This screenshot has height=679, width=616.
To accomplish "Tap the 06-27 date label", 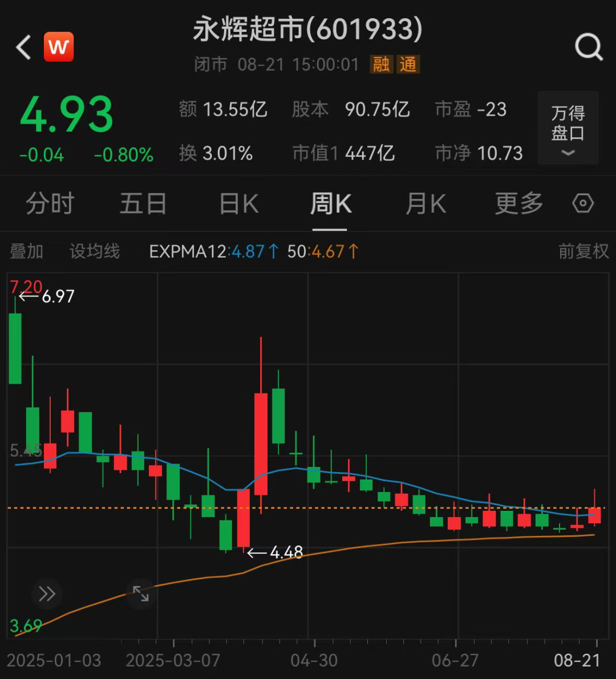I will 455,661.
